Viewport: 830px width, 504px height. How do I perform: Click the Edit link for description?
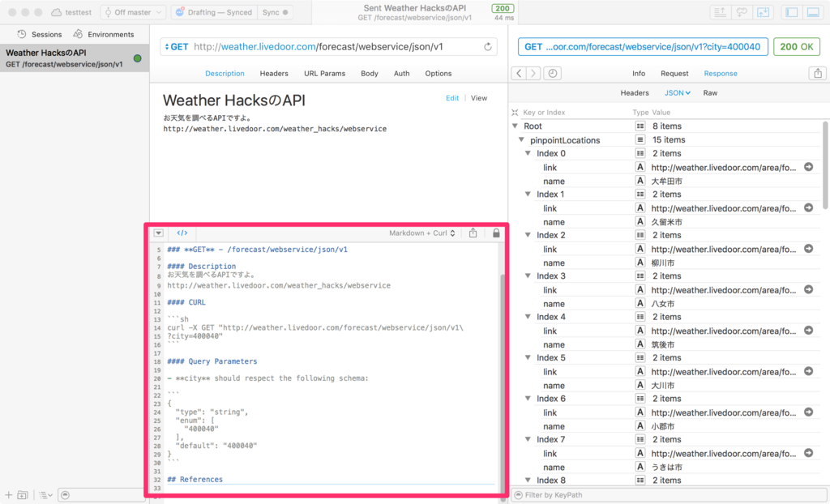click(x=452, y=98)
